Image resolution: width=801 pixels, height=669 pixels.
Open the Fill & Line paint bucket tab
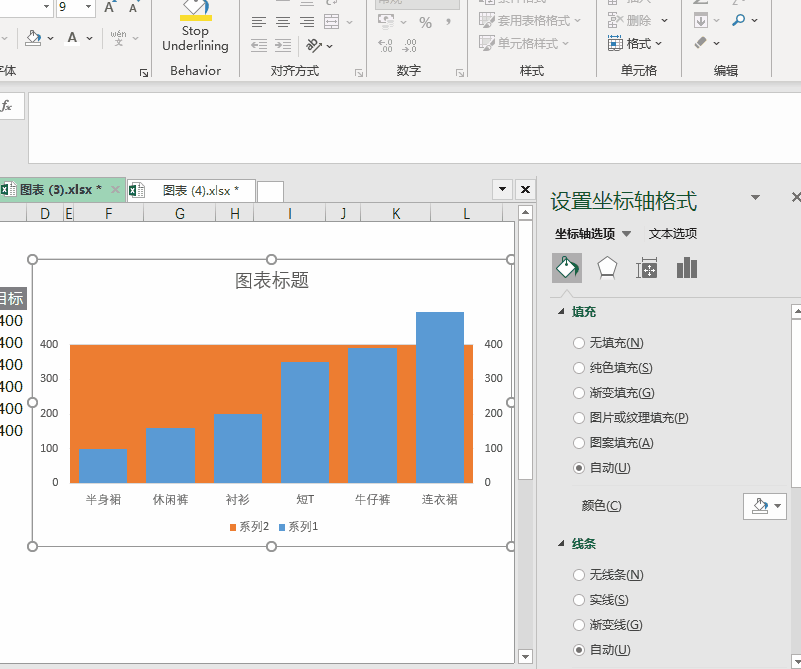click(567, 268)
